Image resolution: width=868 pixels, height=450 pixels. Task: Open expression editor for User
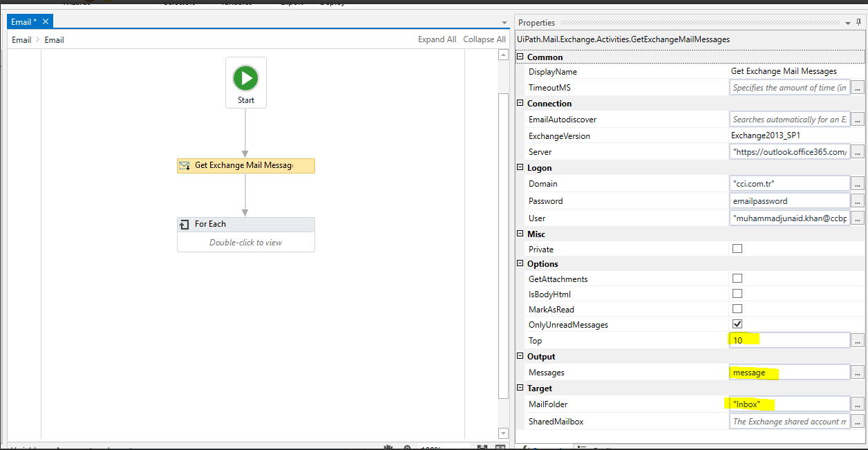tap(858, 218)
